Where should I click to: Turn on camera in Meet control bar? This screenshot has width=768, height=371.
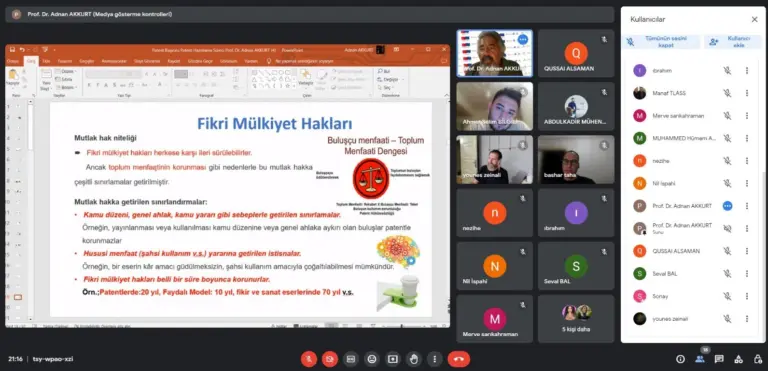point(330,359)
